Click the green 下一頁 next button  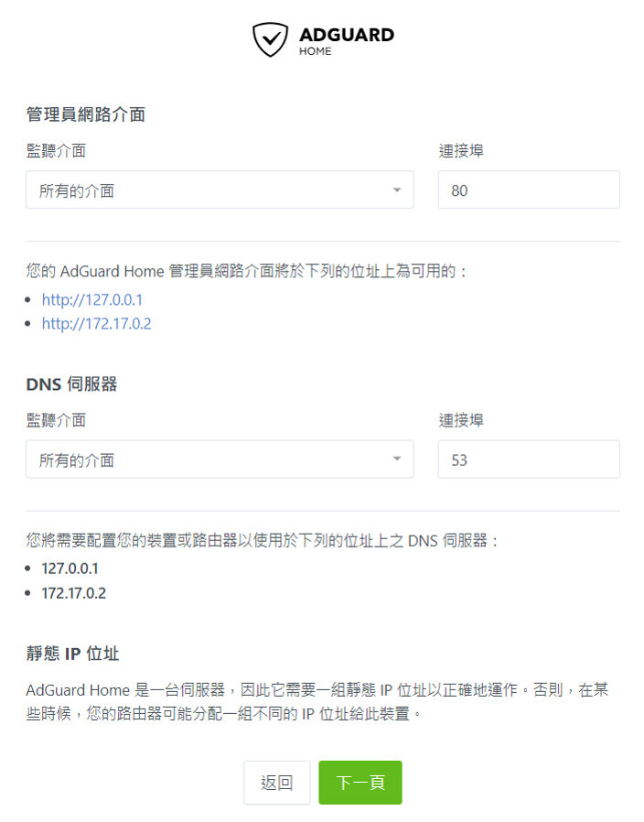tap(360, 783)
